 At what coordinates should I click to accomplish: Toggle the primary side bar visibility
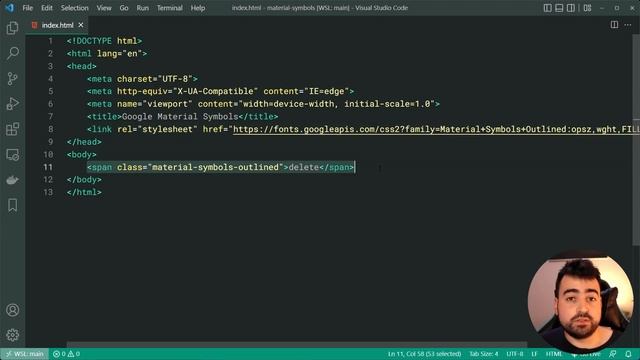coord(547,8)
